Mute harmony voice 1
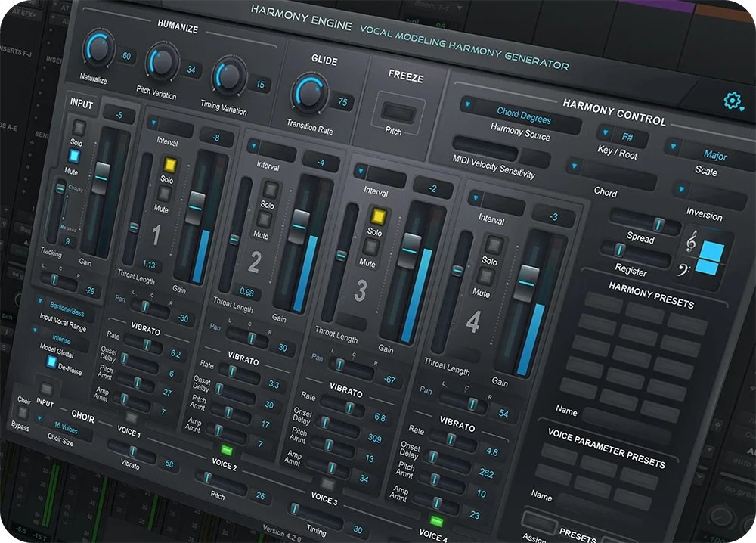 (x=165, y=194)
